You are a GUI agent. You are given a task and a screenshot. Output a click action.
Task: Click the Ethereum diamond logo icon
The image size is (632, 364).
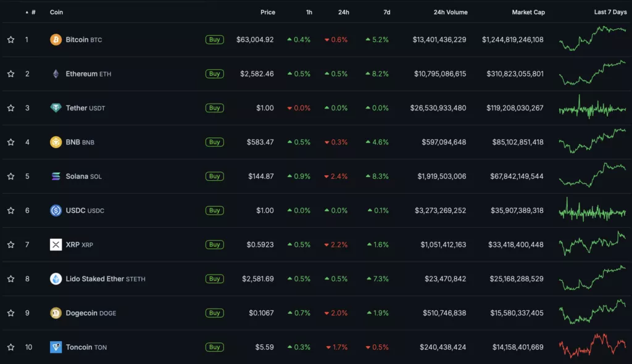(x=56, y=74)
